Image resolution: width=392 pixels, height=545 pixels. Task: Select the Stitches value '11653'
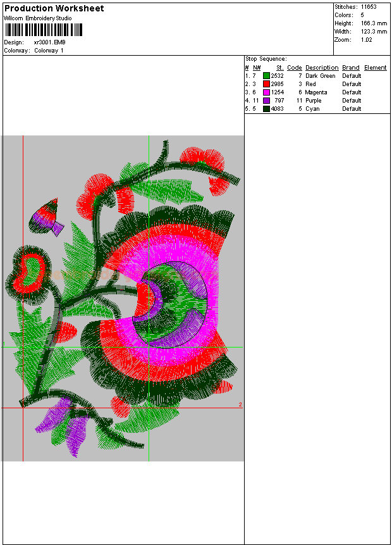(369, 6)
